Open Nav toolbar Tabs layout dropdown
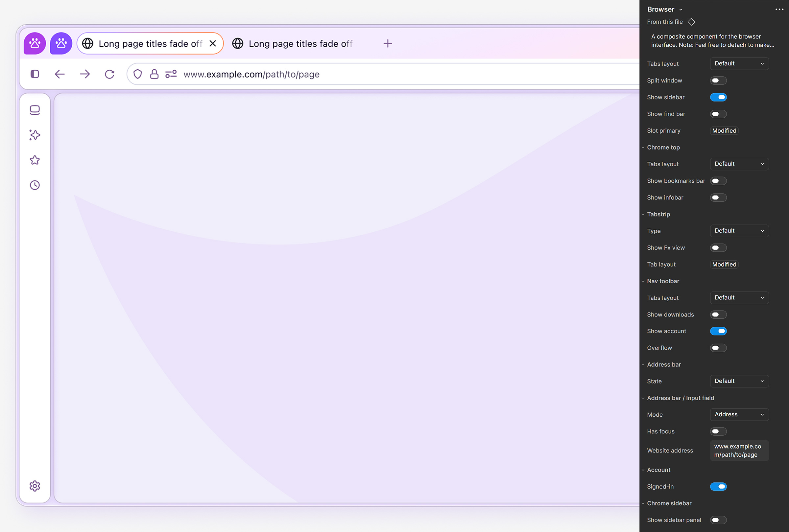 click(739, 298)
